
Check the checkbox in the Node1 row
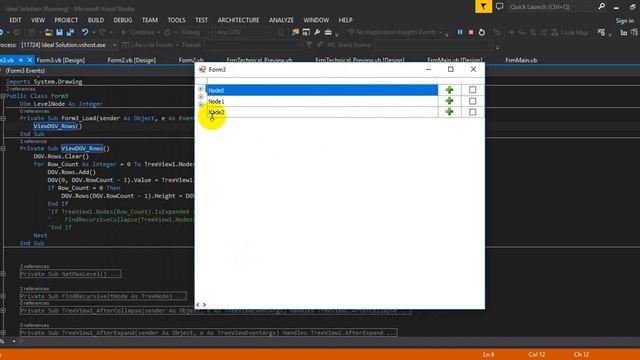(x=472, y=101)
